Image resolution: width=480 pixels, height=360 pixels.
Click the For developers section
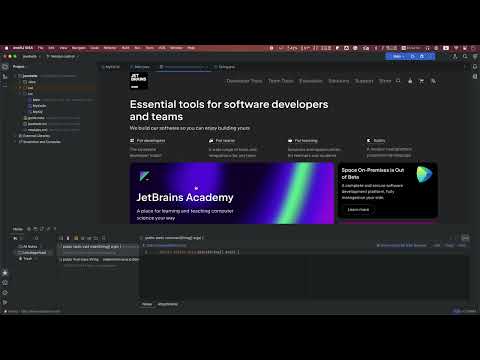[x=148, y=148]
